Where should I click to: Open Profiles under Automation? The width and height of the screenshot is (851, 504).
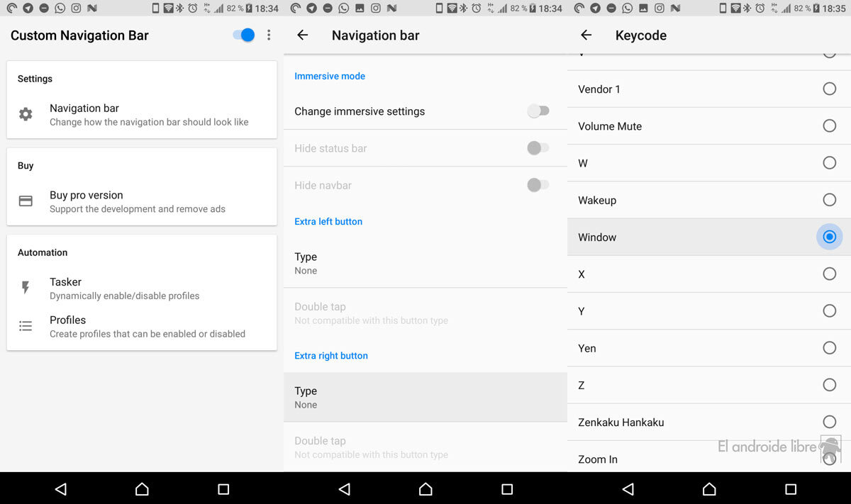(142, 326)
